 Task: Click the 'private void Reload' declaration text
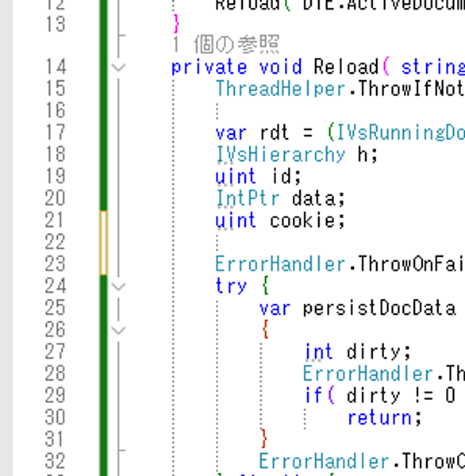[x=275, y=67]
